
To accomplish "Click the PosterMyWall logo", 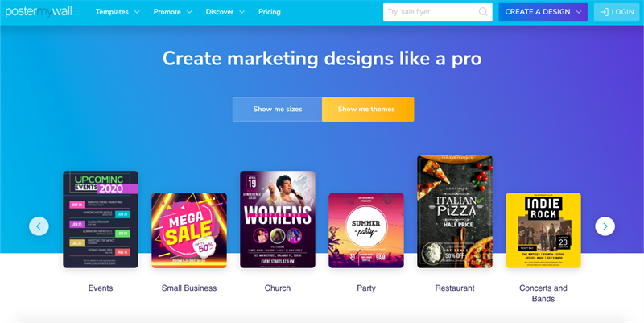I will [39, 12].
